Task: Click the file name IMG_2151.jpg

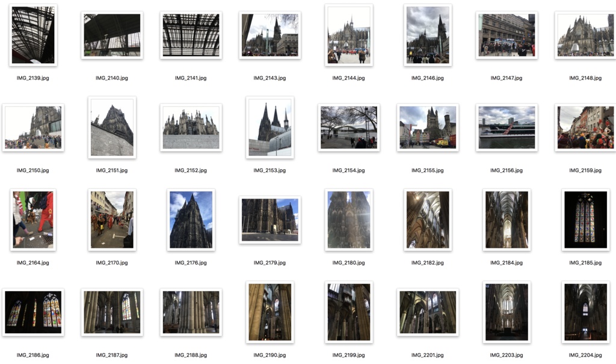Action: click(x=112, y=171)
